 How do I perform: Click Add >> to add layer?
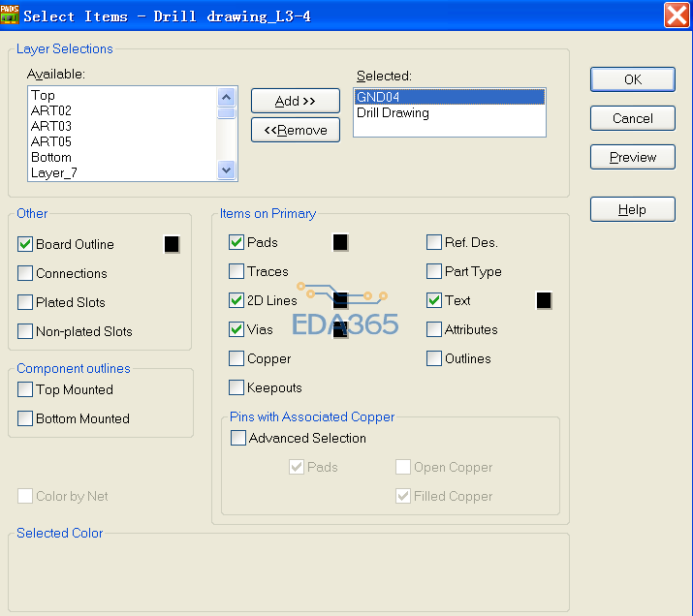[x=296, y=101]
